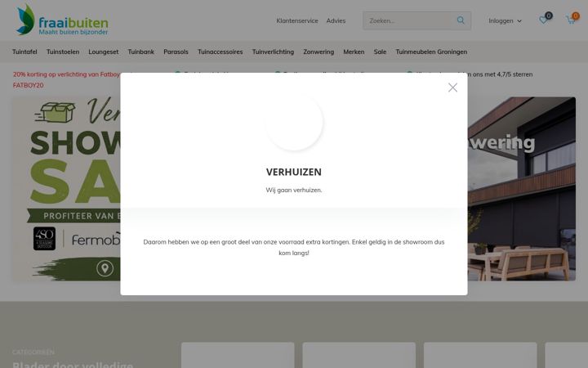
Task: Open the Sale menu
Action: 380,52
